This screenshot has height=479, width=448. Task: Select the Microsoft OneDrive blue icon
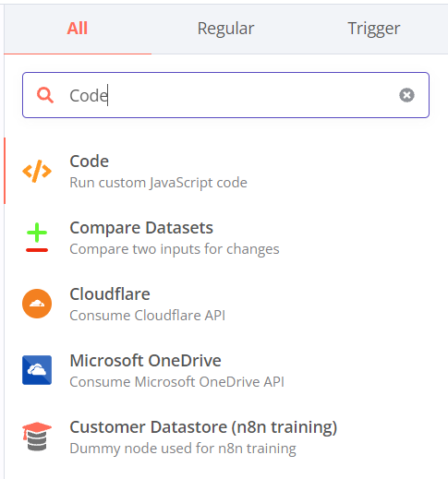click(x=37, y=370)
